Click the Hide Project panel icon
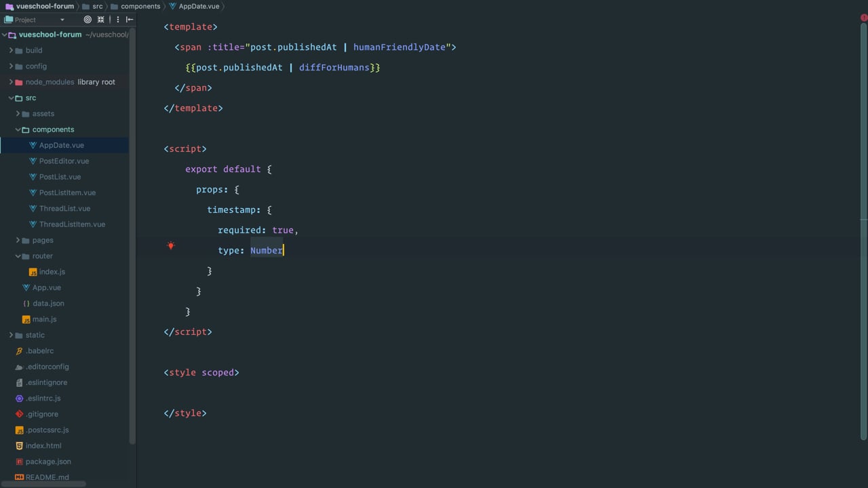Screen dimensions: 868x488 [x=130, y=20]
